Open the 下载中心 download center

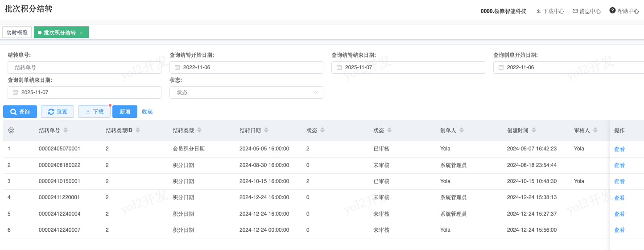550,11
